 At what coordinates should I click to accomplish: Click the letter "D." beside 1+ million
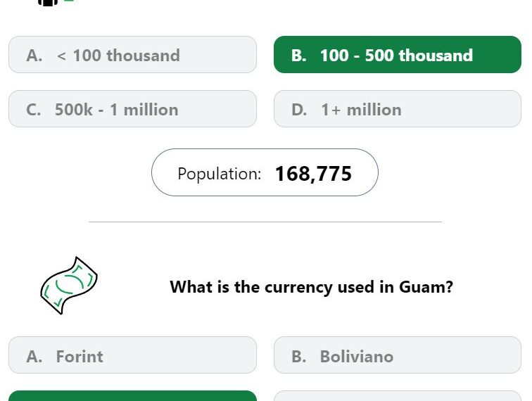pos(299,110)
